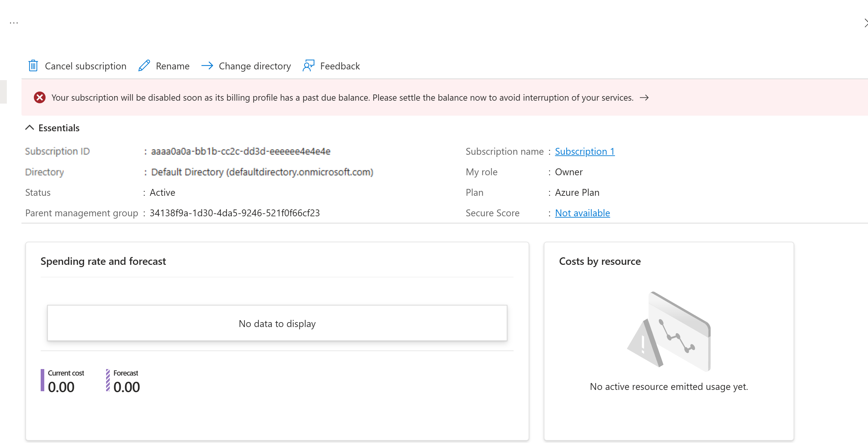
Task: Select the pencil icon to Rename subscription
Action: [144, 66]
